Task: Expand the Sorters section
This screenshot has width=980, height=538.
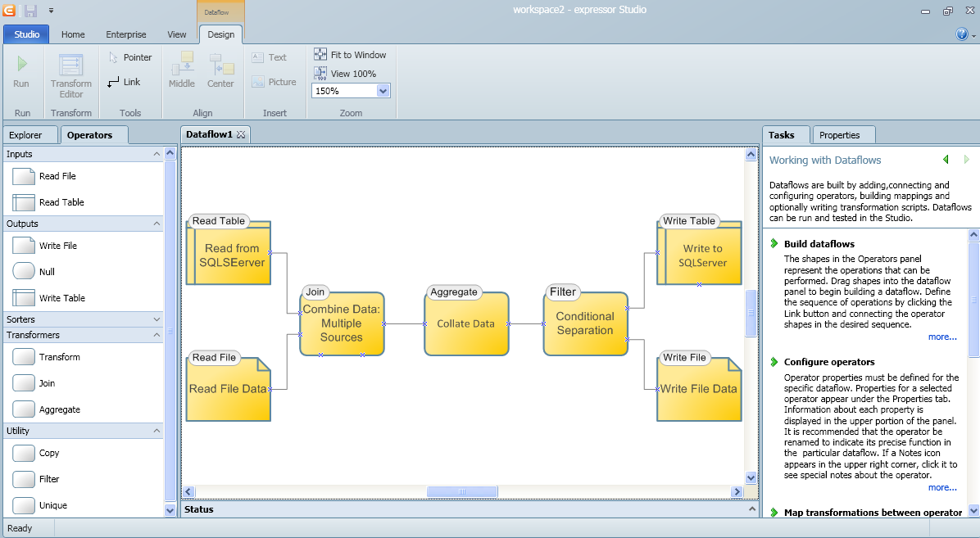Action: 157,319
